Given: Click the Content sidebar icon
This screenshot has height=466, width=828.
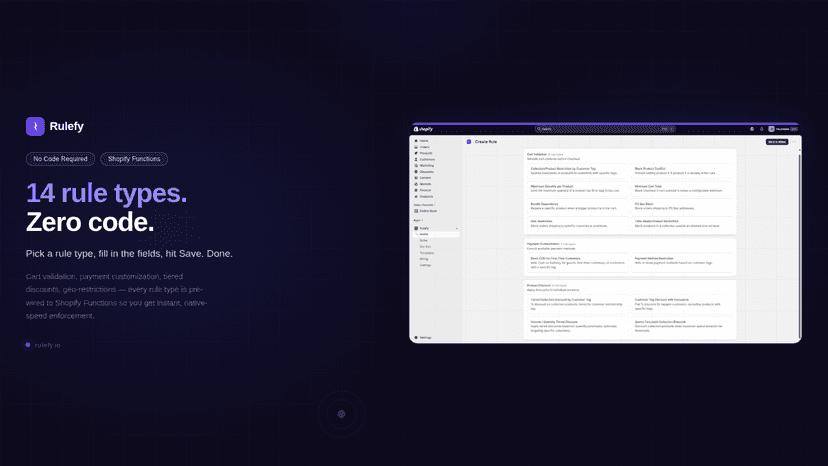Looking at the screenshot, I should point(416,178).
